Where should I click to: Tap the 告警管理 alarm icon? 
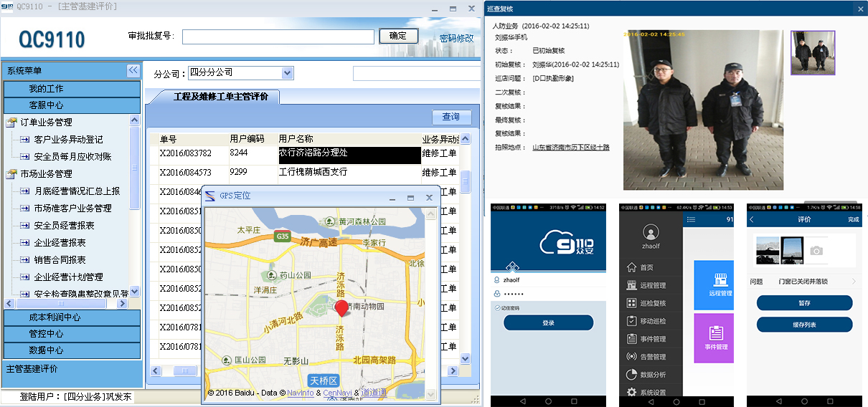point(631,357)
